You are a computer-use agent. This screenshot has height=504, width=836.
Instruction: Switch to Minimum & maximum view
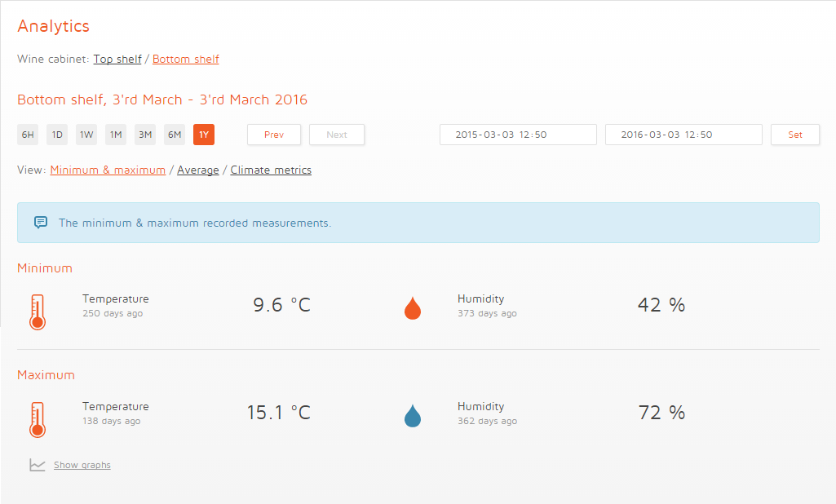(x=108, y=170)
